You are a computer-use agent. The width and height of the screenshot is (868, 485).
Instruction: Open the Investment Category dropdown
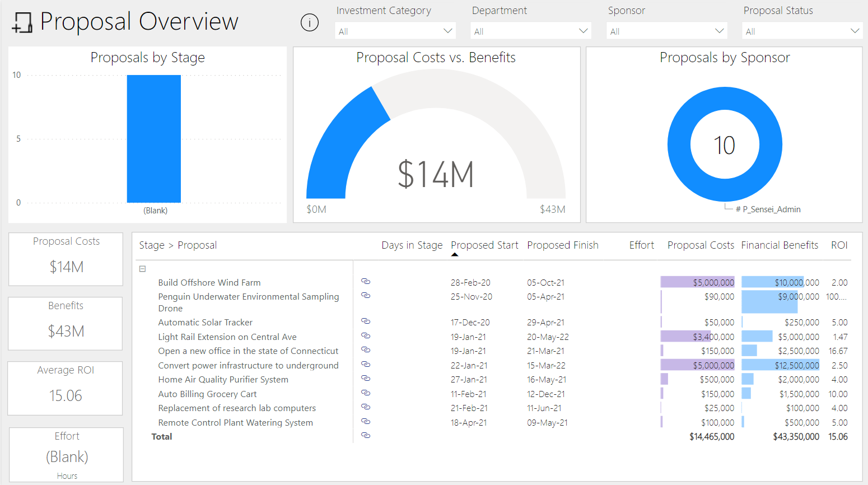(395, 31)
